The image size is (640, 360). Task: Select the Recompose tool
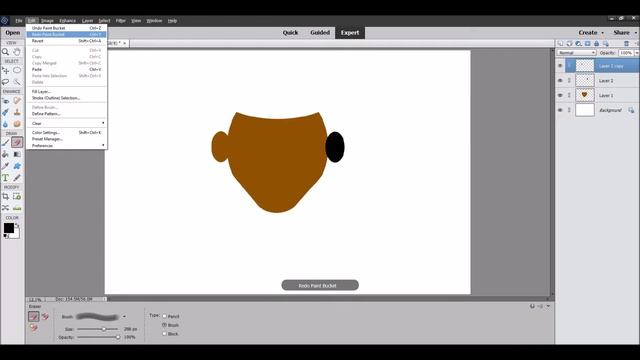pos(17,196)
